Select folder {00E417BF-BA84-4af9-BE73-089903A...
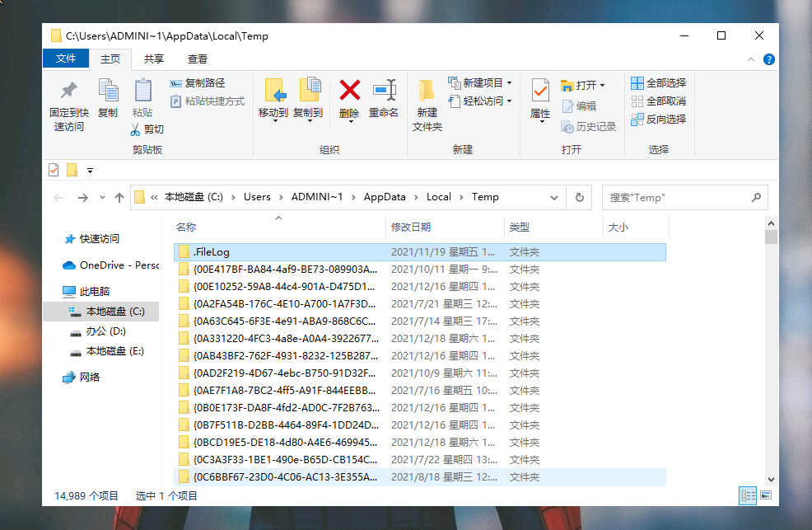Image resolution: width=812 pixels, height=530 pixels. coord(420,270)
